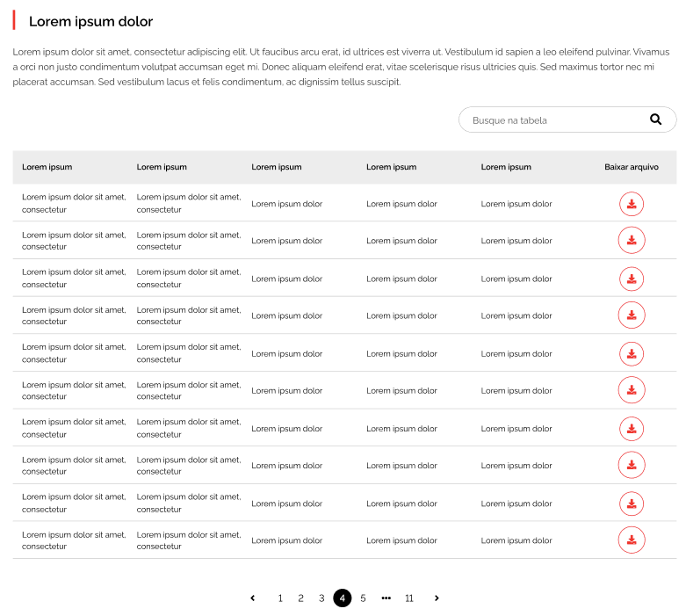Navigate to page 5 of the table

tap(363, 598)
